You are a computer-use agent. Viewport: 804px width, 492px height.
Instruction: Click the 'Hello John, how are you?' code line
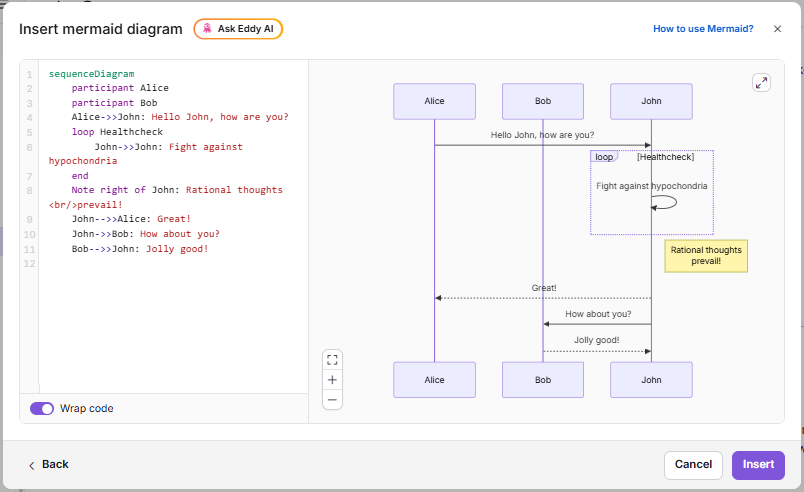180,117
